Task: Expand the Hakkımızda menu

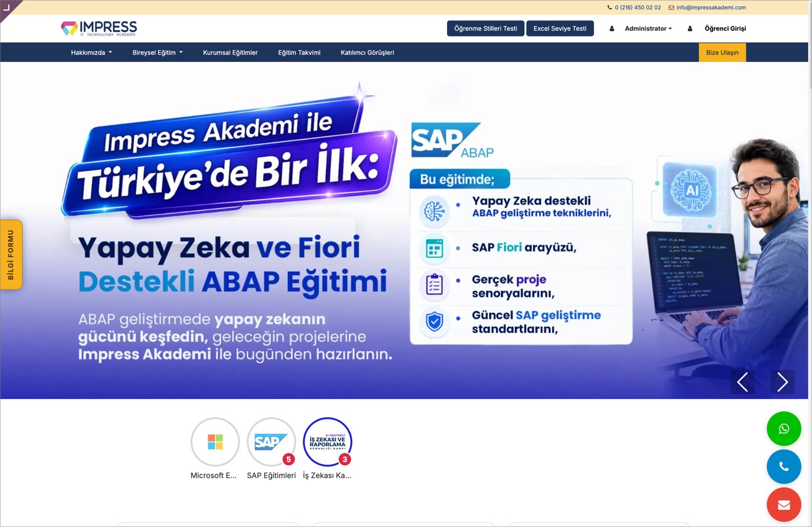Action: (x=91, y=53)
